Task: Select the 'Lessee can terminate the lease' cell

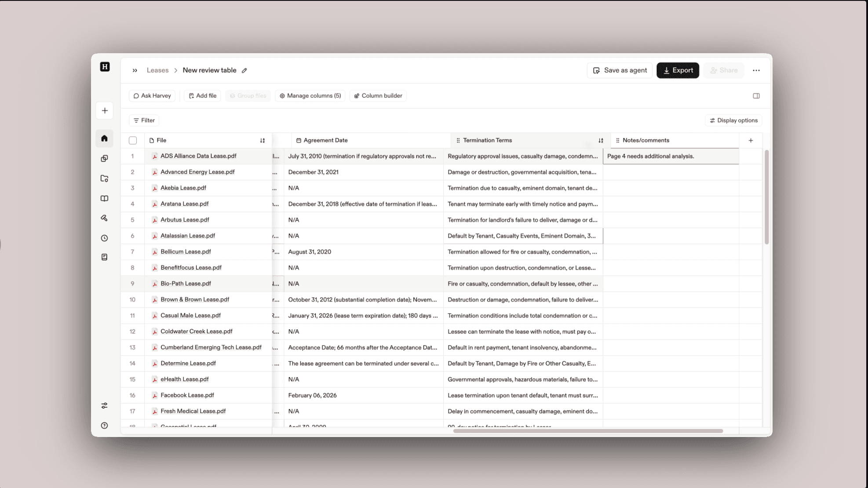Action: coord(523,332)
